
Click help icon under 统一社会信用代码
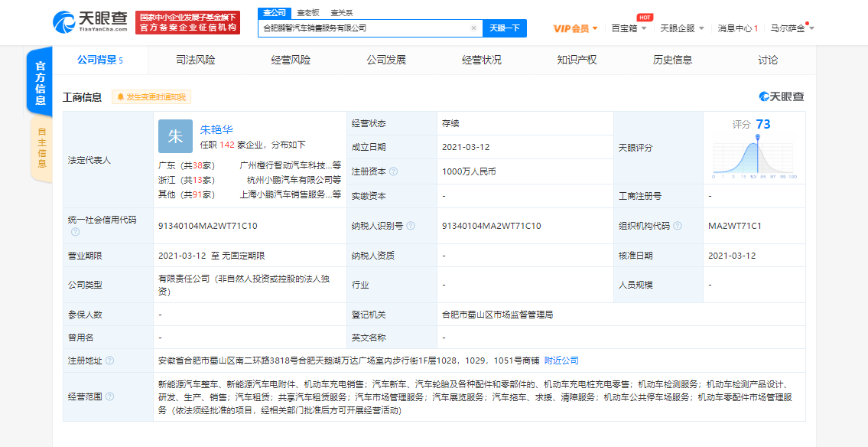tap(75, 231)
